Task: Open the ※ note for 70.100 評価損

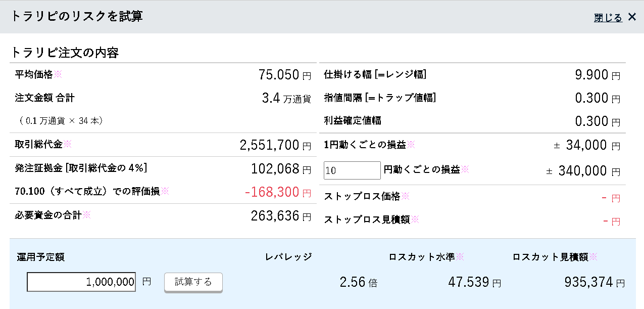Action: tap(165, 191)
